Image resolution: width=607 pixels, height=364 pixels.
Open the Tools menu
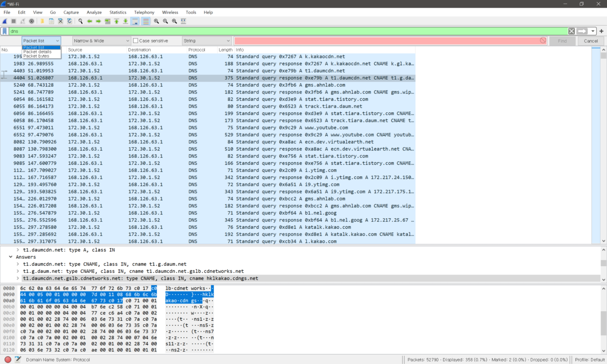[191, 12]
